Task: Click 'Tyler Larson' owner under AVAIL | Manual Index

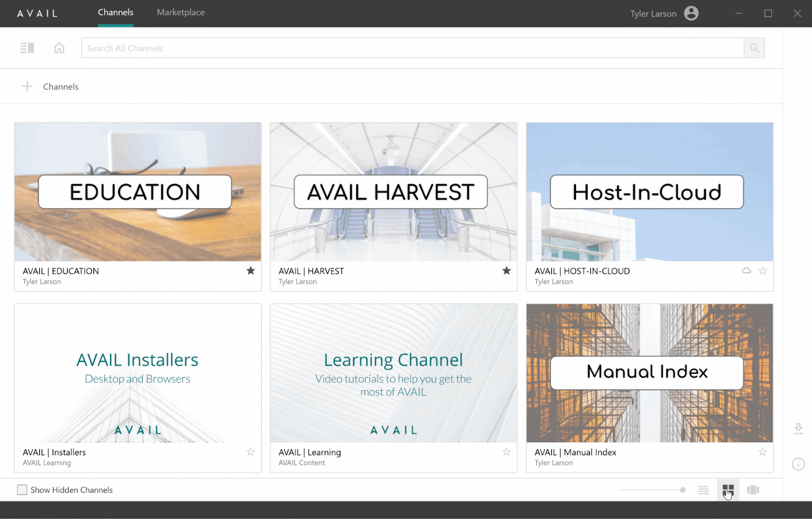Action: point(554,463)
